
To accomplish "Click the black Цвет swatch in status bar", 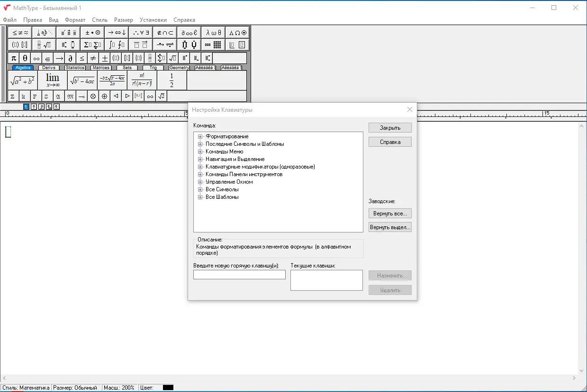I will tap(168, 388).
